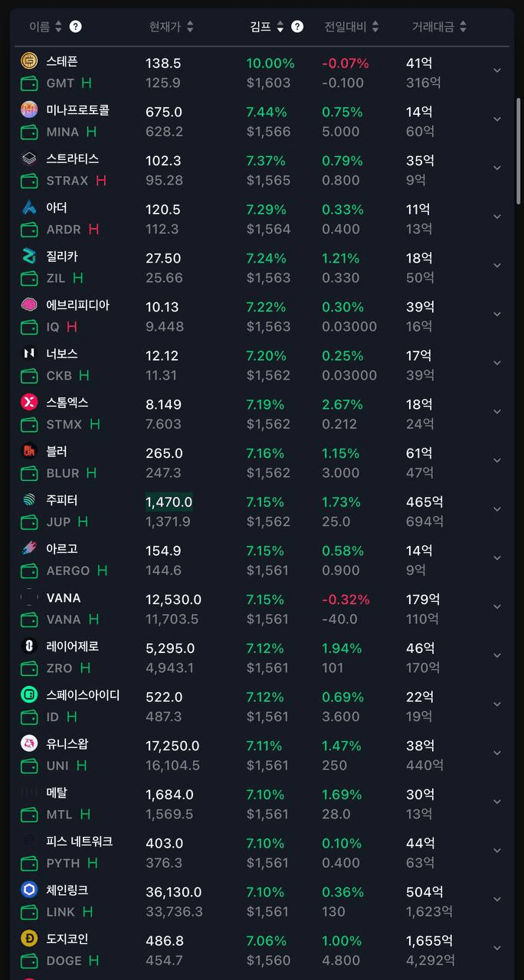Click the 스톰엑스 coin logo
The height and width of the screenshot is (980, 524).
[x=29, y=403]
